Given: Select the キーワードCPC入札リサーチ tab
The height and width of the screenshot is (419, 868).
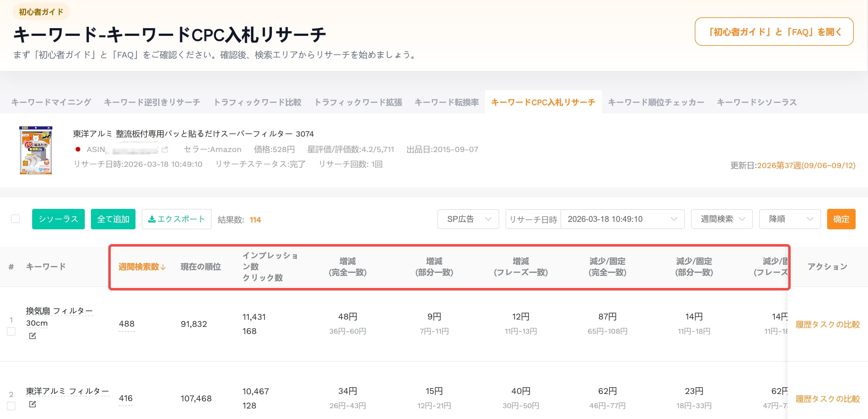Looking at the screenshot, I should 543,102.
